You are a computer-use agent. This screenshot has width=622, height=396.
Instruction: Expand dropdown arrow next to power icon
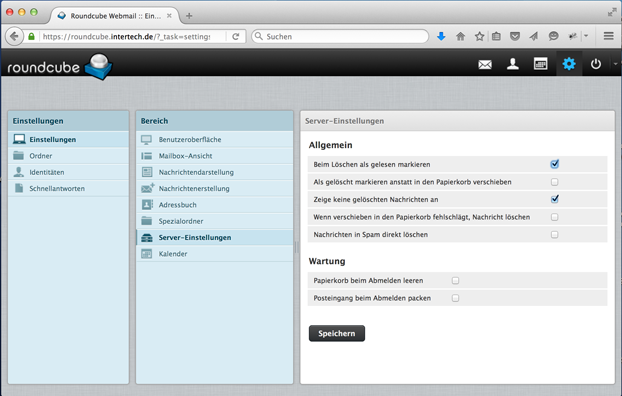click(615, 63)
